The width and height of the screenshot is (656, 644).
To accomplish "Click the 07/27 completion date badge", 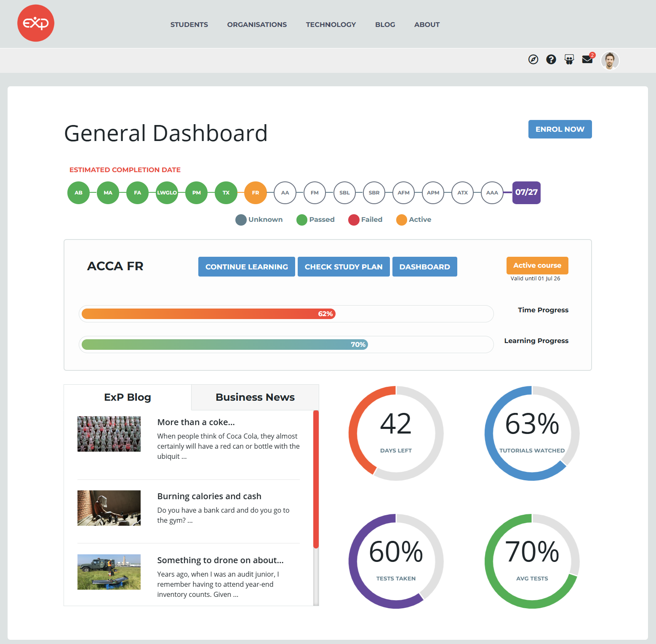I will pos(526,193).
